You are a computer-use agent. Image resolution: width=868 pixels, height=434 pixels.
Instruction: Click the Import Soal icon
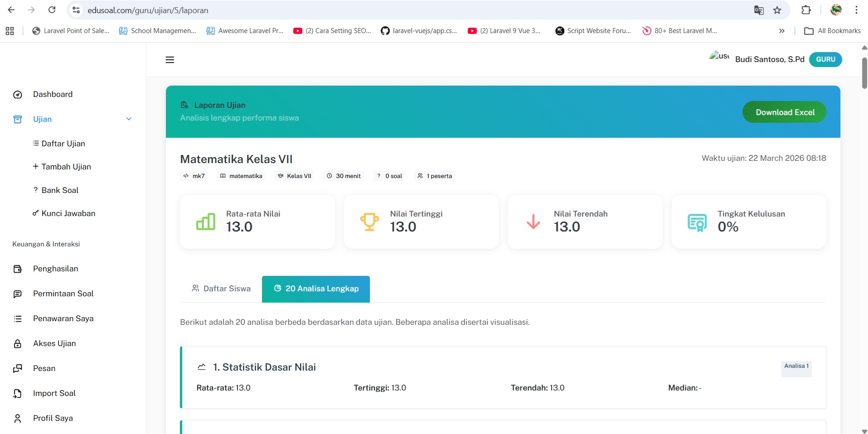tap(18, 394)
